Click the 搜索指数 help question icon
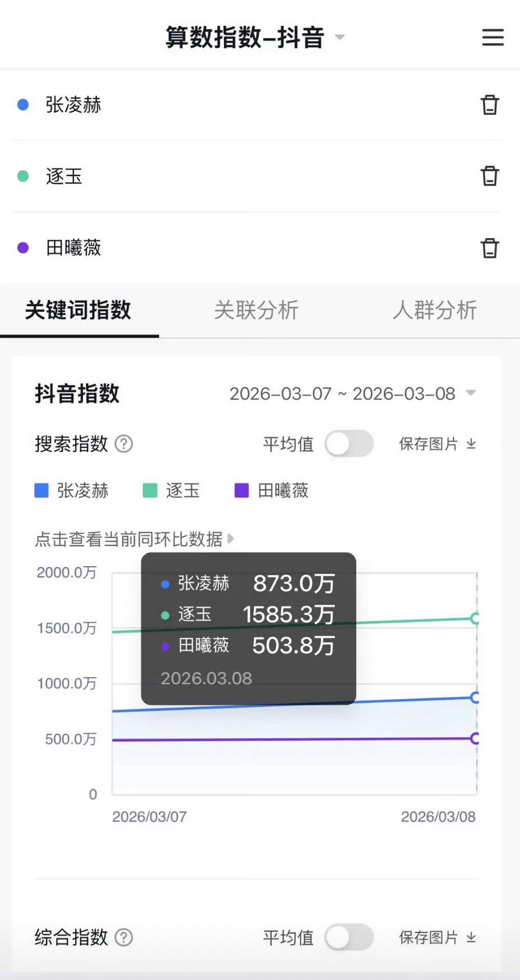The image size is (520, 980). click(x=124, y=444)
